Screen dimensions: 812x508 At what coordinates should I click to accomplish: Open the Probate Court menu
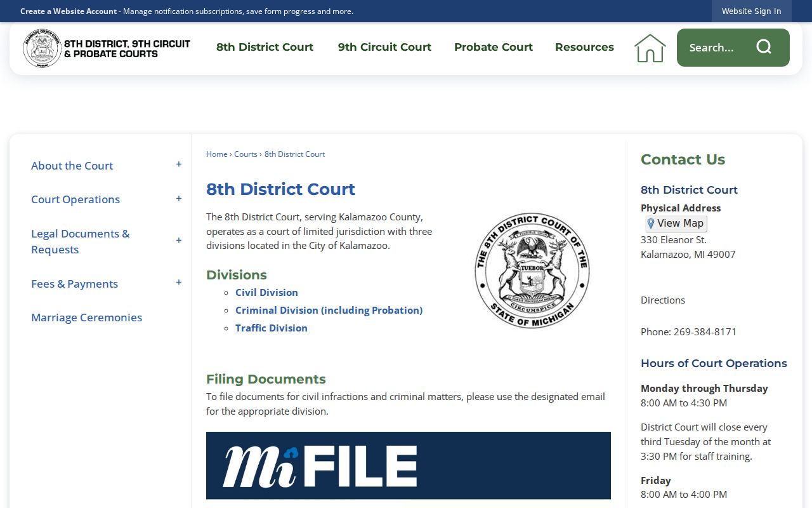pyautogui.click(x=494, y=47)
